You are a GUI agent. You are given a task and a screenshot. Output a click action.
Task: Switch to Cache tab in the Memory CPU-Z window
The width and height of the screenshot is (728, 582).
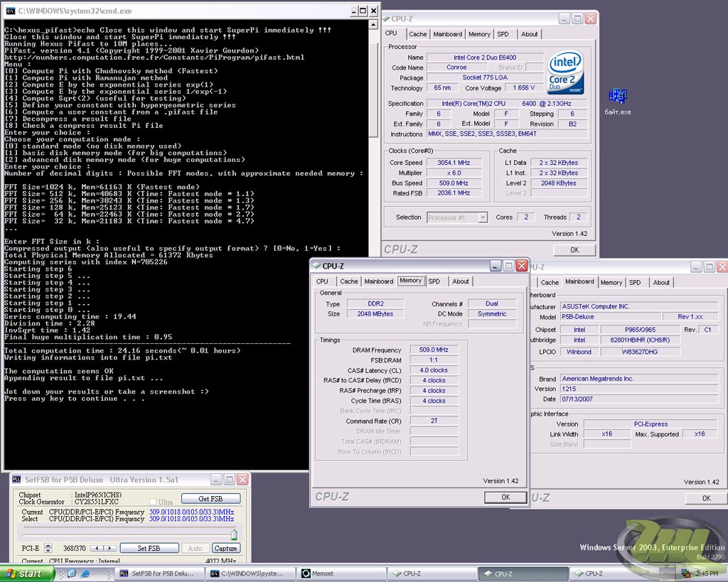pyautogui.click(x=348, y=281)
